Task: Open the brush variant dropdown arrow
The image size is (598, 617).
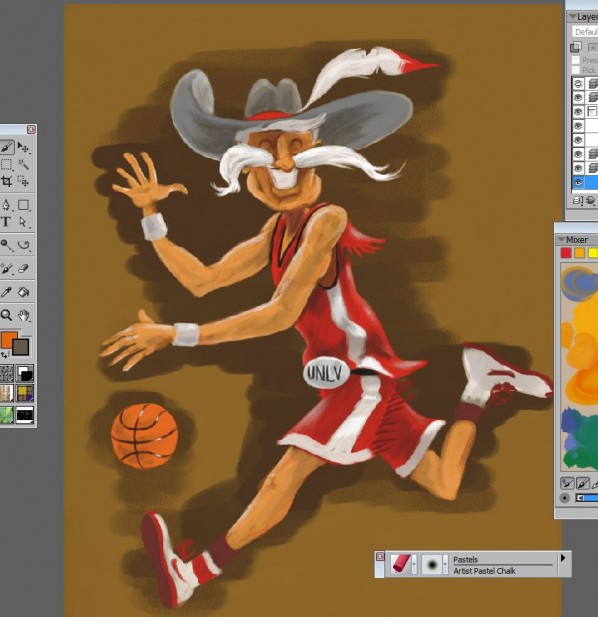Action: coord(445,565)
